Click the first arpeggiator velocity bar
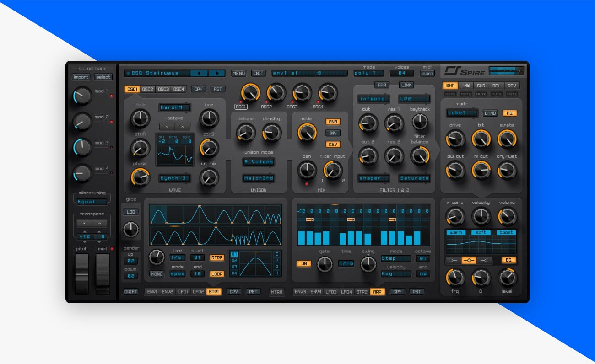Image resolution: width=595 pixels, height=364 pixels. 301,238
